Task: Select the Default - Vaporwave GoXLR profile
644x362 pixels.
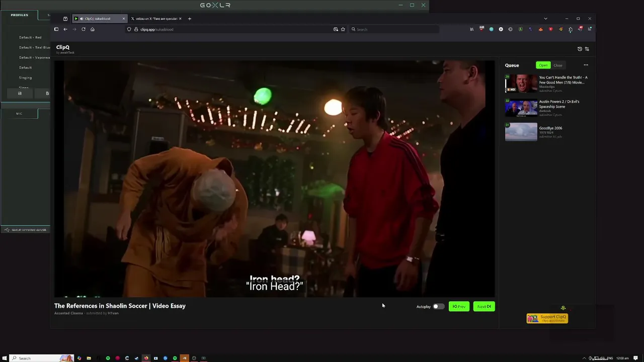Action: tap(34, 57)
